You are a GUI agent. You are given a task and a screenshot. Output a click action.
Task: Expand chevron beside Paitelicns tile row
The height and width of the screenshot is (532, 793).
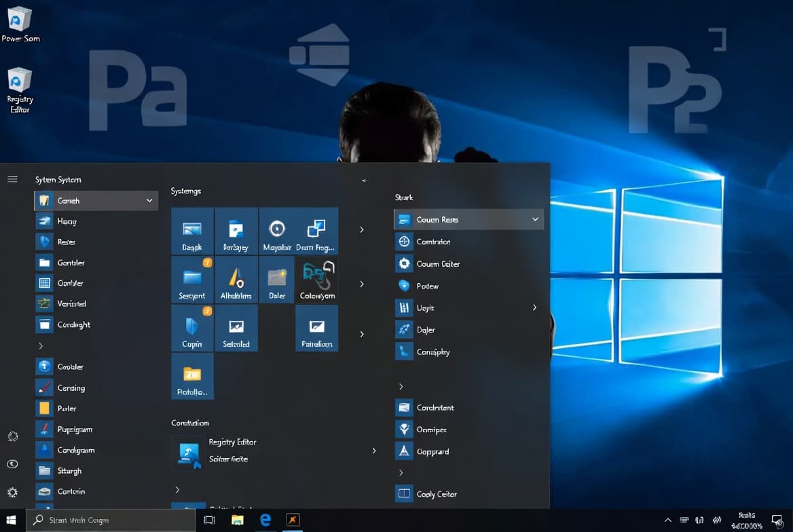pyautogui.click(x=362, y=335)
